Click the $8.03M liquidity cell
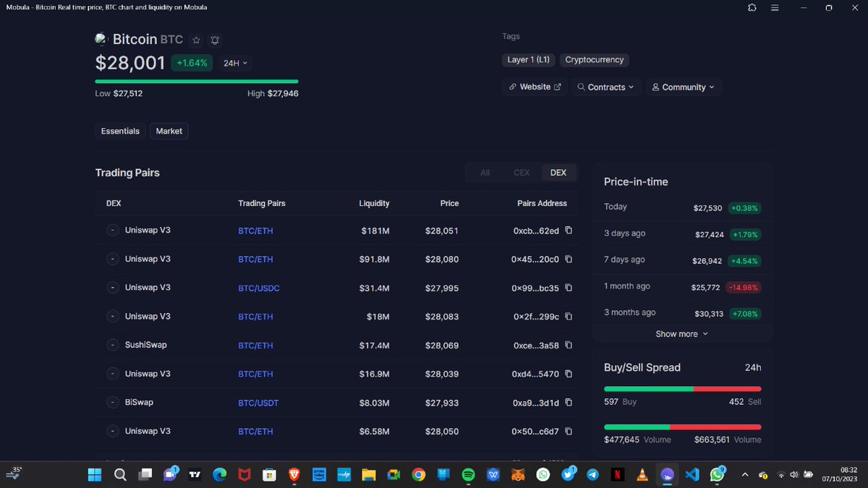The image size is (868, 488). 375,403
